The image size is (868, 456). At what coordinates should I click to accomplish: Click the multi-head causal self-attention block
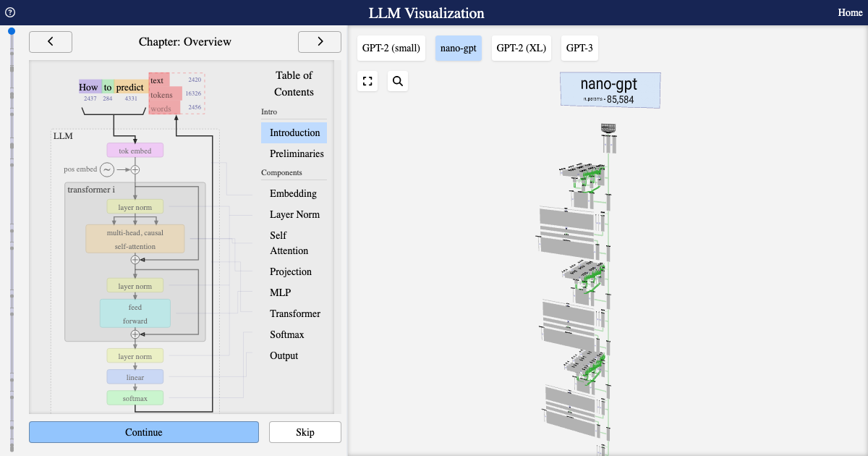(x=135, y=239)
